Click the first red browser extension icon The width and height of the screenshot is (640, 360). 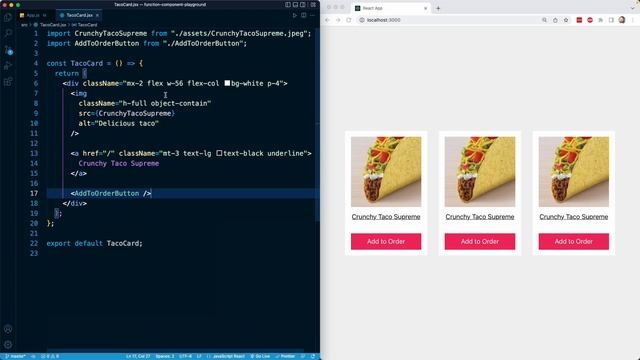[579, 20]
